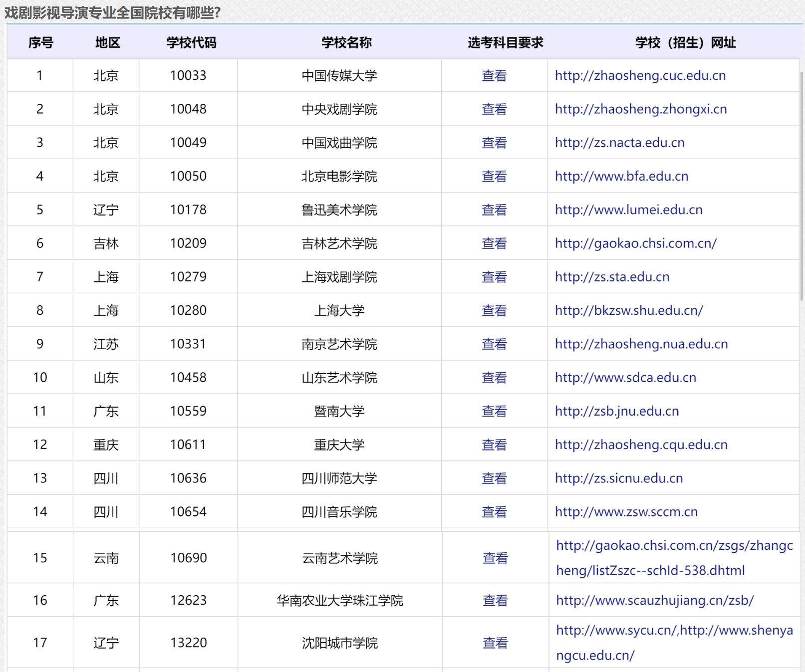Select the region cell 云南

(106, 558)
